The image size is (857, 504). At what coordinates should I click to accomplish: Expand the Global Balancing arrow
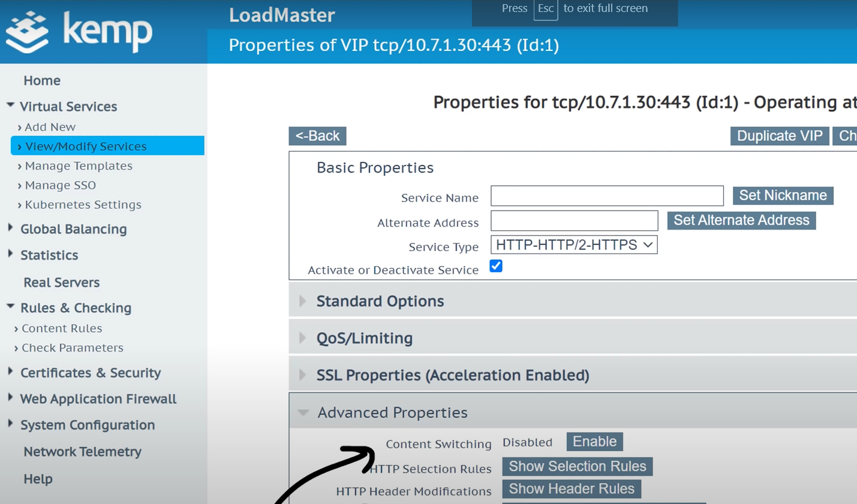[10, 228]
